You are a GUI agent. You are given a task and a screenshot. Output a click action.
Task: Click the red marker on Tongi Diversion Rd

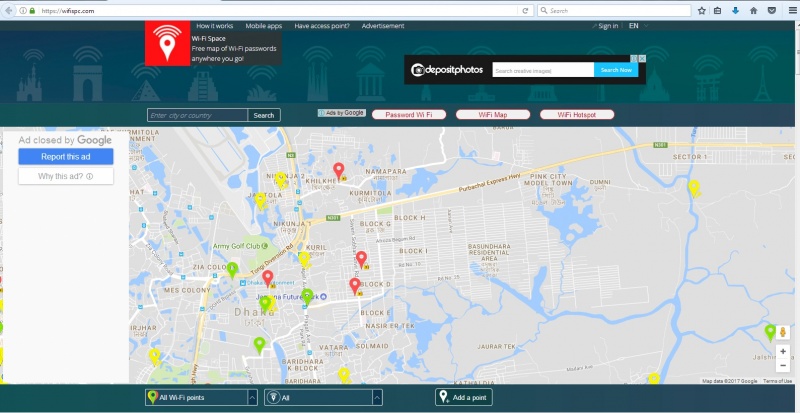tap(268, 278)
